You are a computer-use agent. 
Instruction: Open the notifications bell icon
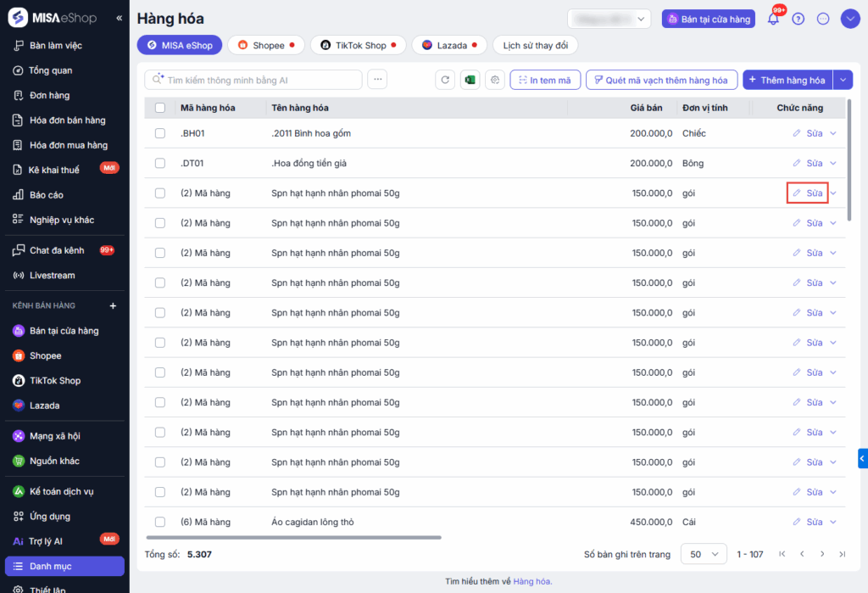point(773,19)
